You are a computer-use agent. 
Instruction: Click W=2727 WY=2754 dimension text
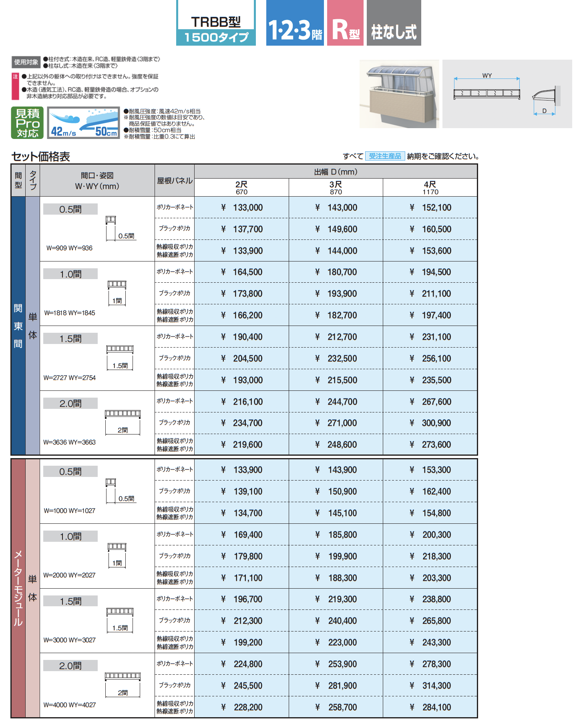tap(70, 378)
